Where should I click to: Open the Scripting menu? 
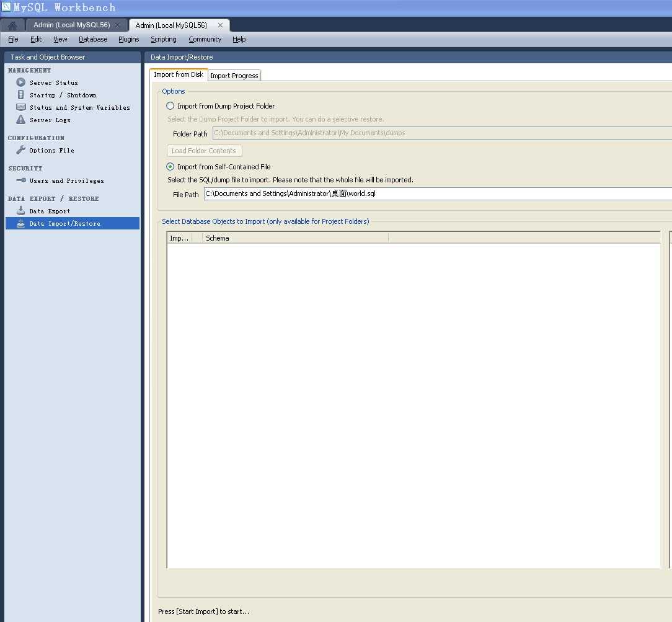(163, 39)
